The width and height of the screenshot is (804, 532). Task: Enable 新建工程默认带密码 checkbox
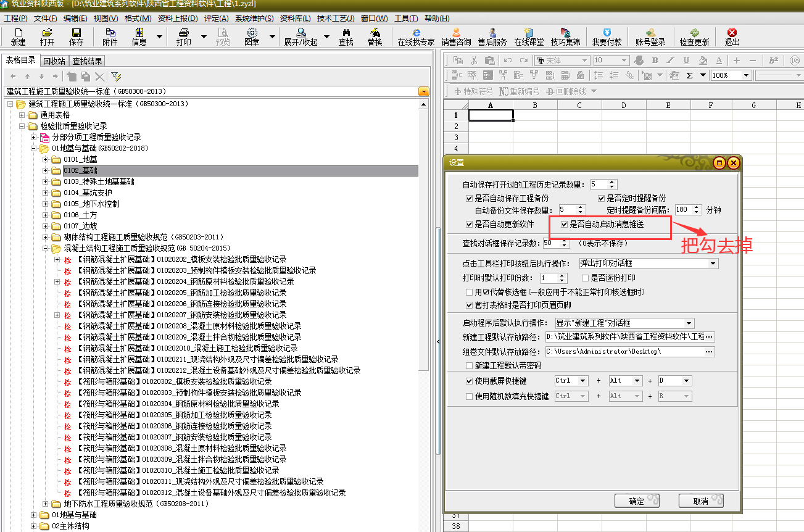pyautogui.click(x=470, y=366)
